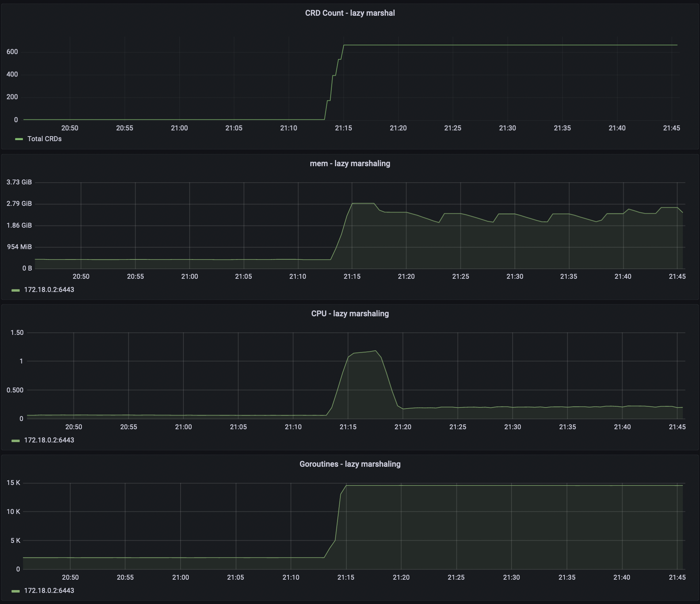The width and height of the screenshot is (700, 604).
Task: Pick the CPU panel legend color swatch
Action: (x=15, y=441)
